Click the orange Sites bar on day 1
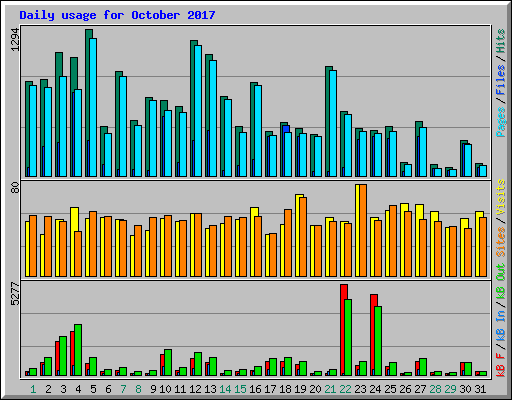 (x=33, y=246)
